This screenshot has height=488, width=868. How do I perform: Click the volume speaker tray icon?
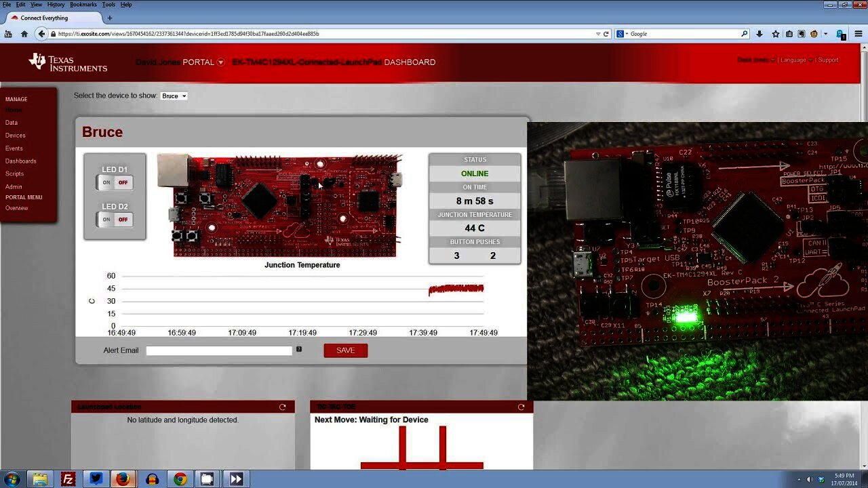(x=808, y=480)
